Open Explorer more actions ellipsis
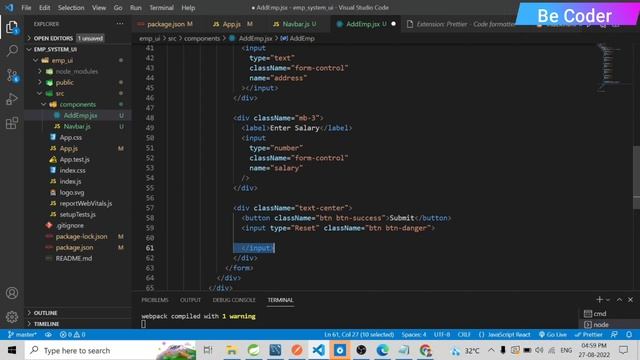 click(120, 24)
